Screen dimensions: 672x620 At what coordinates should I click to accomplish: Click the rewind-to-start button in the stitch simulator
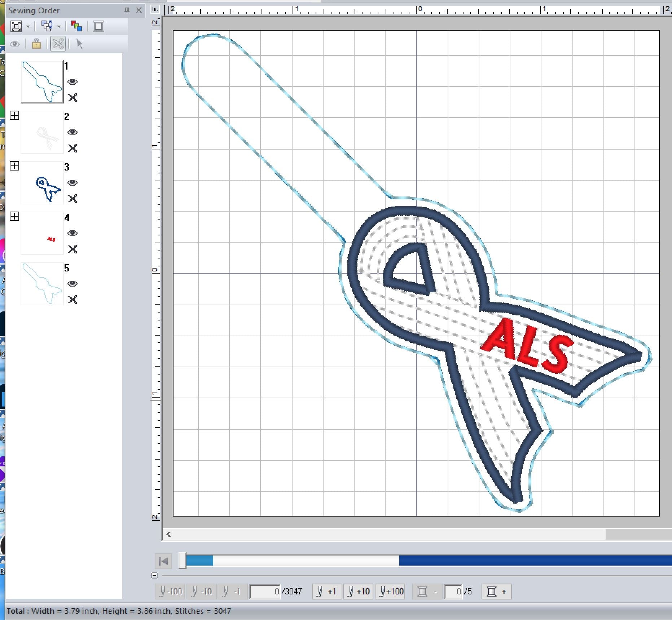click(163, 561)
